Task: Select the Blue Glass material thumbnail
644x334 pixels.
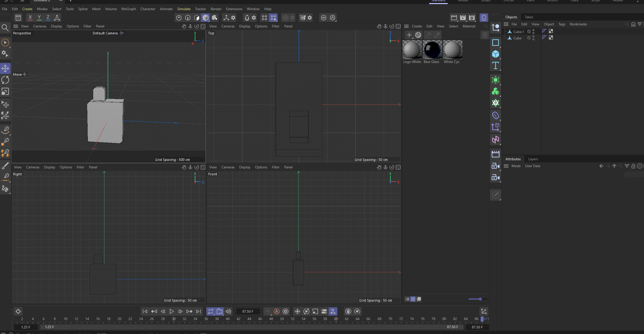Action: 432,50
